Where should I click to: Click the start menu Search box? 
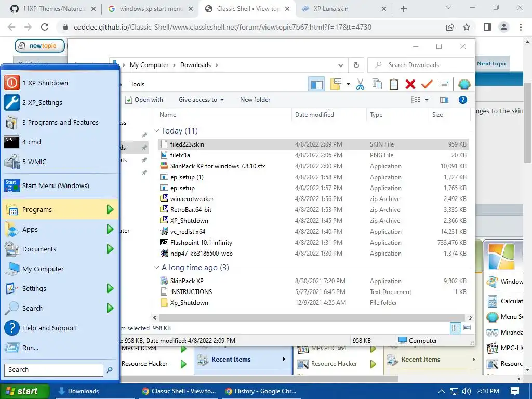pos(54,370)
